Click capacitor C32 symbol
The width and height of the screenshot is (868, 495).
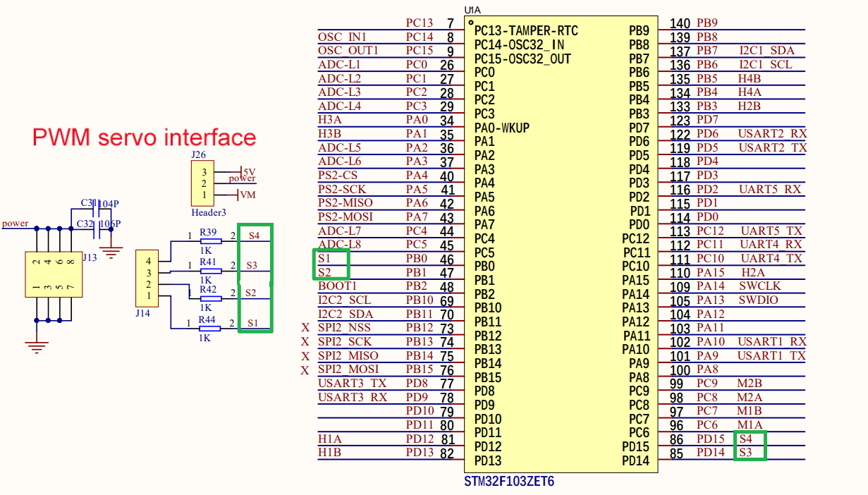pos(96,230)
